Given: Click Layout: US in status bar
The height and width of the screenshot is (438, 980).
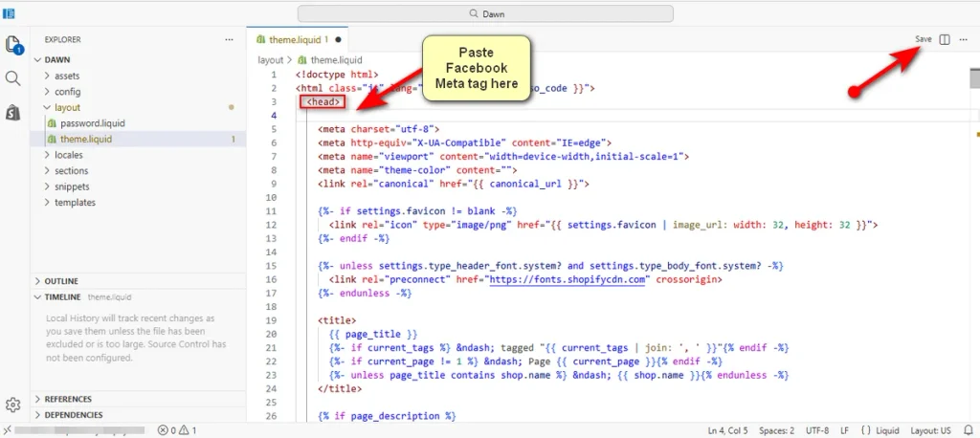Looking at the screenshot, I should (930, 430).
